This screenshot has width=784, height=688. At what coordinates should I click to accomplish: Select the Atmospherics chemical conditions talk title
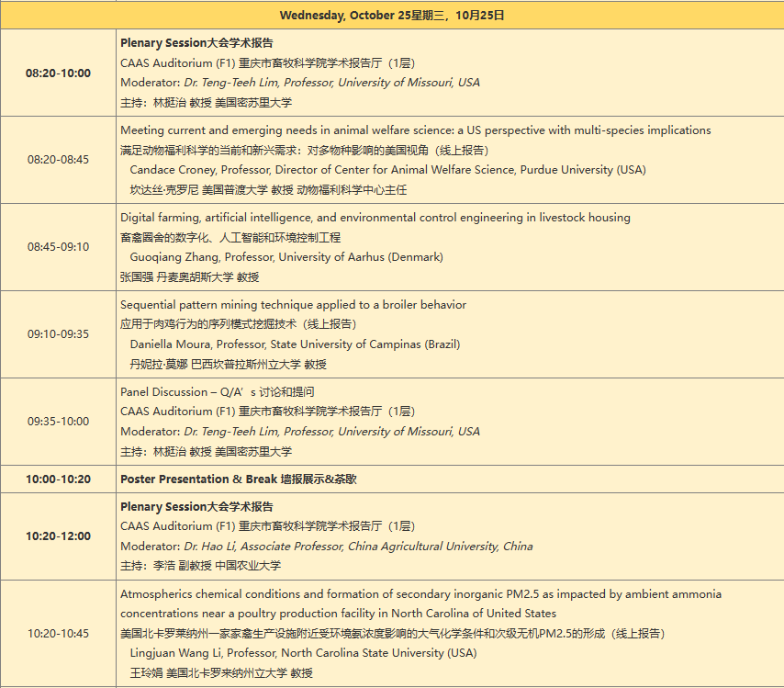(420, 603)
